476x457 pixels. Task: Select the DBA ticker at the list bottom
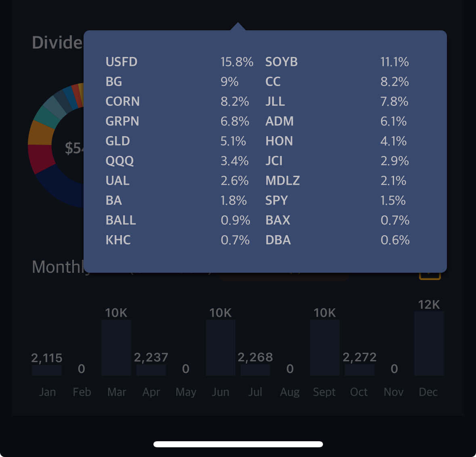278,240
